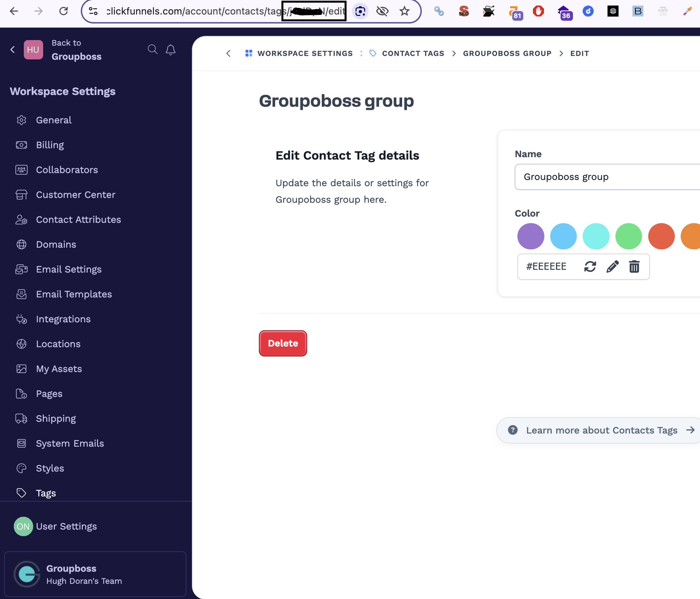Open Email Templates in sidebar
Image resolution: width=700 pixels, height=599 pixels.
tap(74, 294)
